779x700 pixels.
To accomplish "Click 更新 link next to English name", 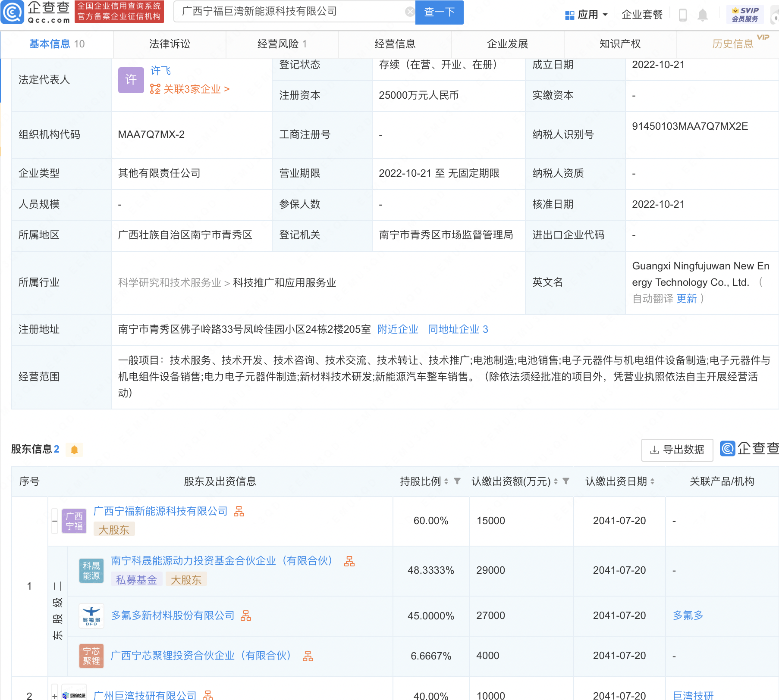I will pyautogui.click(x=687, y=299).
